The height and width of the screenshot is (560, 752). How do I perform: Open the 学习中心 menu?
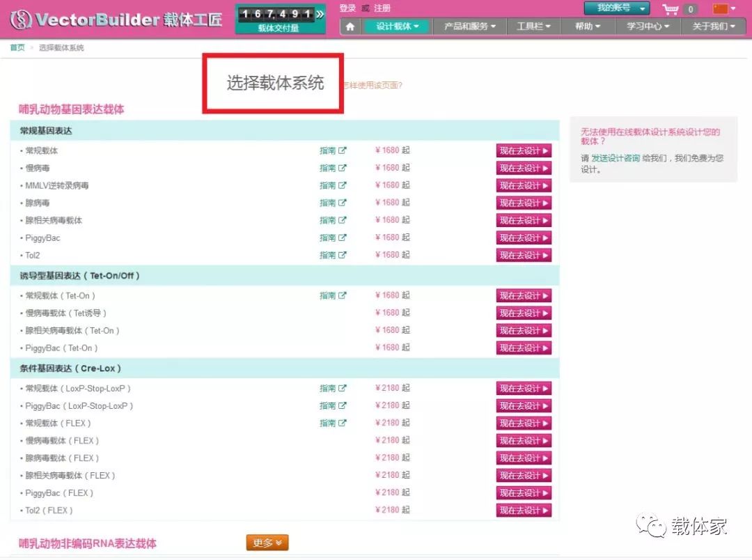[648, 26]
